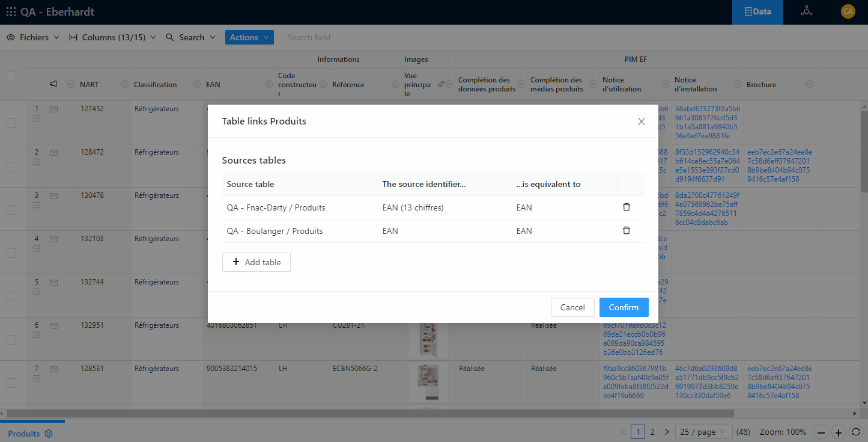The image size is (868, 442).
Task: Click the refresh icon next to zoom
Action: click(856, 432)
